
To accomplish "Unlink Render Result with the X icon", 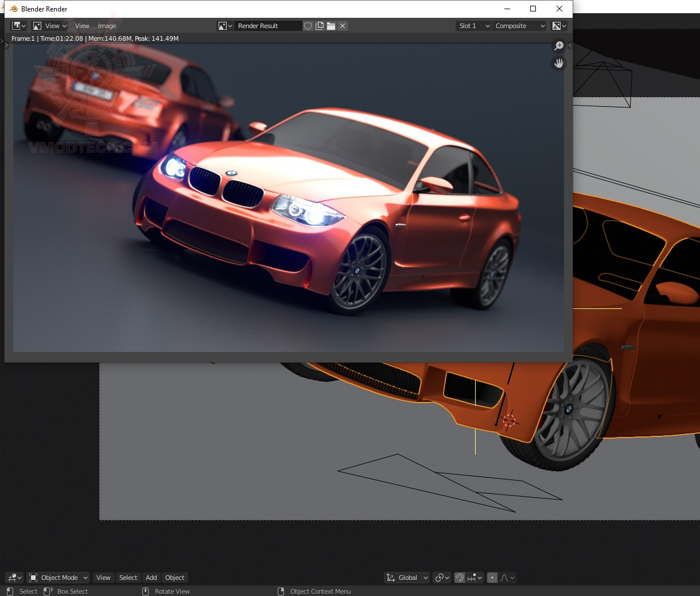I will 343,26.
